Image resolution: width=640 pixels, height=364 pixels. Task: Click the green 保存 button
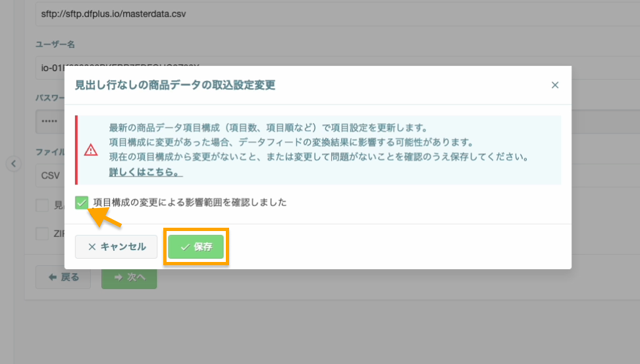pyautogui.click(x=196, y=246)
